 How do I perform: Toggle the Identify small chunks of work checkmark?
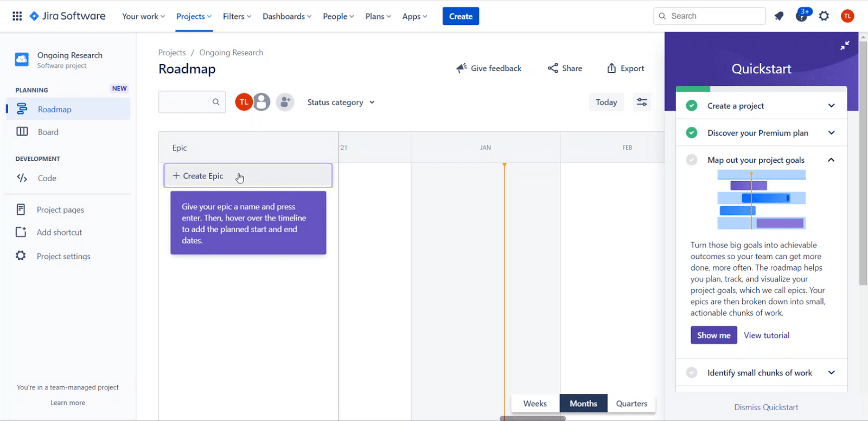(x=692, y=373)
